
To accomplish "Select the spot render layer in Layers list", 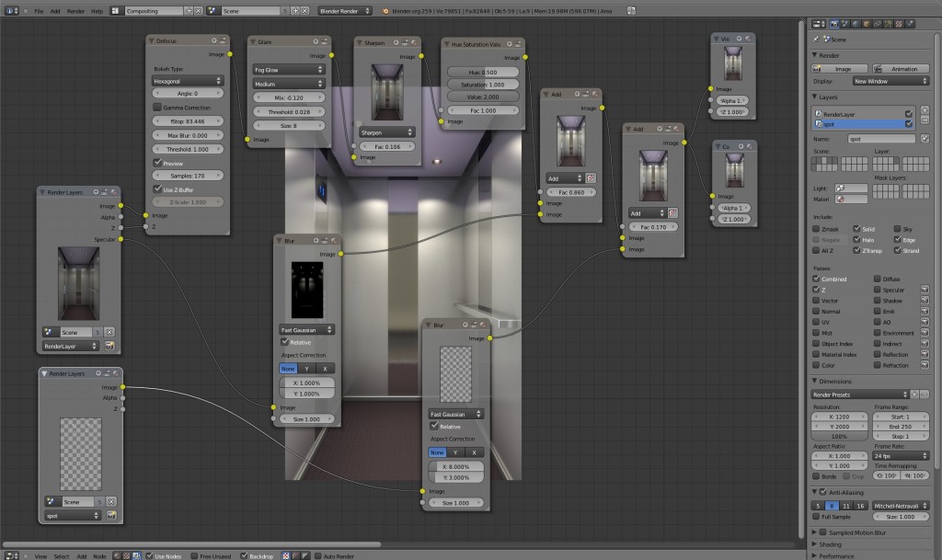I will tap(864, 123).
